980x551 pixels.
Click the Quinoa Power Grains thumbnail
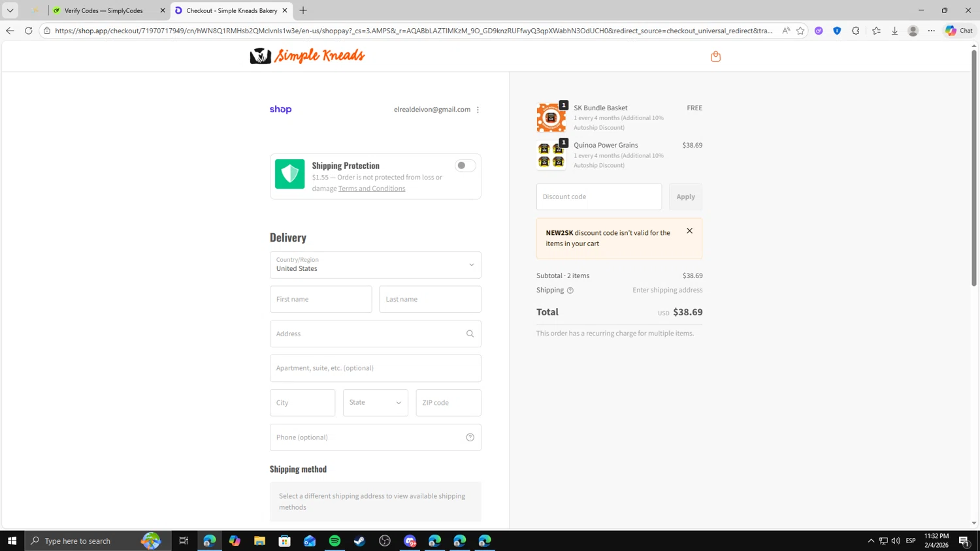(551, 155)
